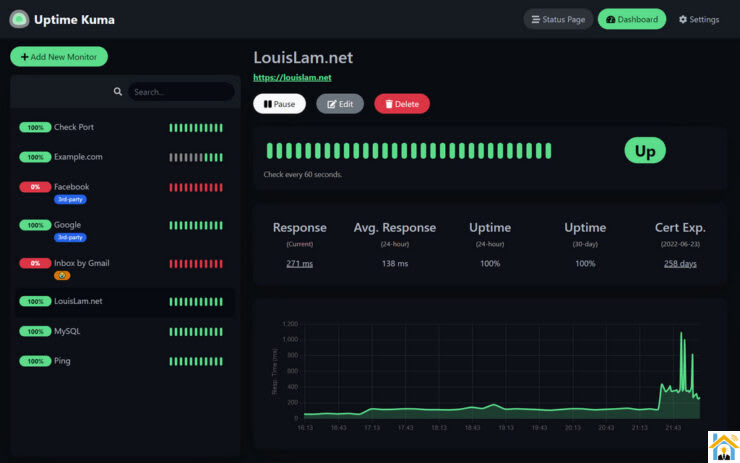The height and width of the screenshot is (463, 740).
Task: Open the Status Page tab
Action: (x=558, y=19)
